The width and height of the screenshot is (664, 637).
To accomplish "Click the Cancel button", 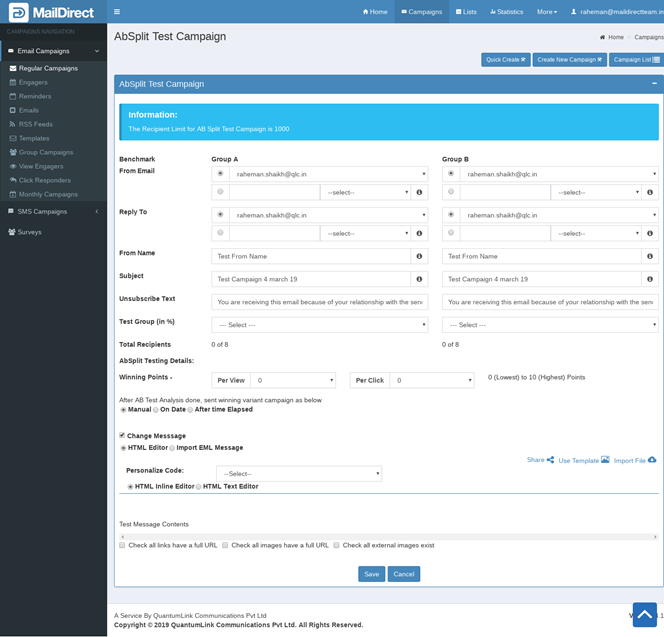I will (x=404, y=574).
